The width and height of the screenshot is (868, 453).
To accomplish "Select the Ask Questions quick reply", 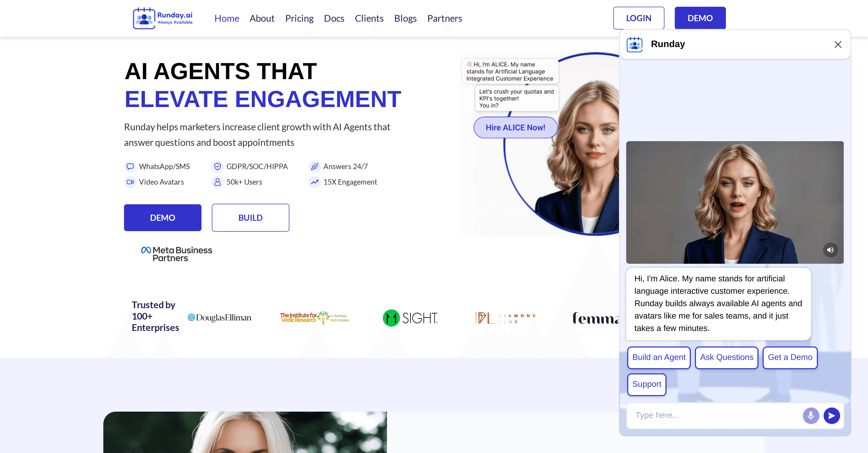I will 726,357.
